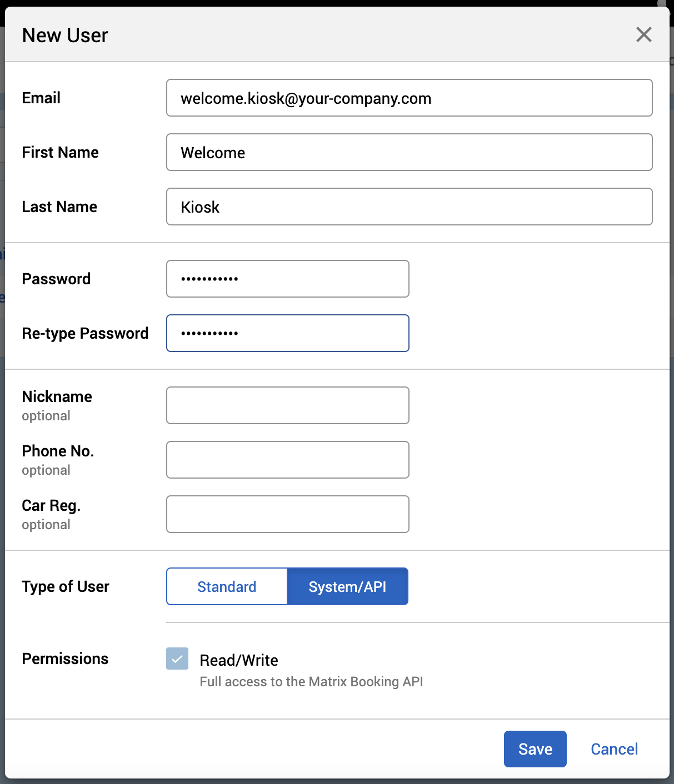Click the empty Nickname field
Viewport: 674px width, 784px height.
(287, 406)
